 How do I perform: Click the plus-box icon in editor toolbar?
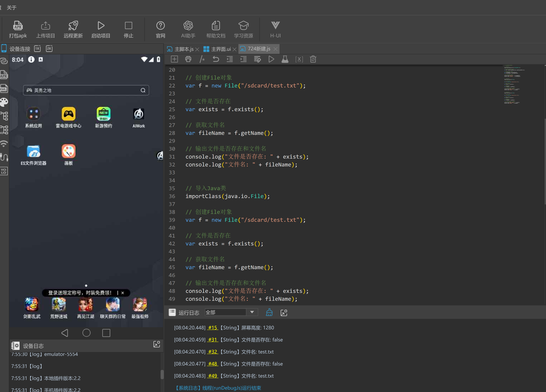pos(174,59)
